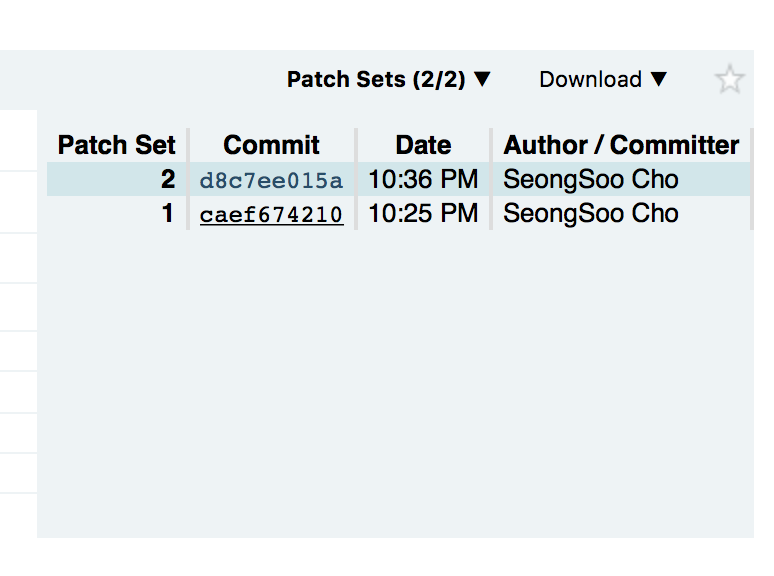
Task: Click SeongSoo Cho in patch set 2 row
Action: point(590,181)
